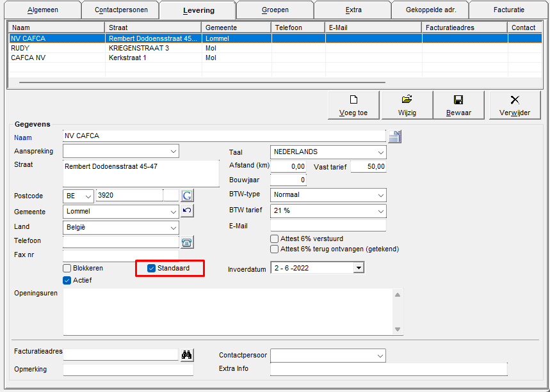Switch to the Groepen tab
Viewport: 550px width, 392px height.
click(275, 10)
